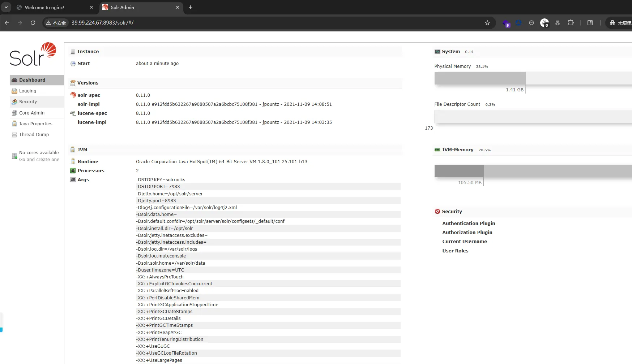632x364 pixels.
Task: Click the grey figure extension icon
Action: pos(558,23)
